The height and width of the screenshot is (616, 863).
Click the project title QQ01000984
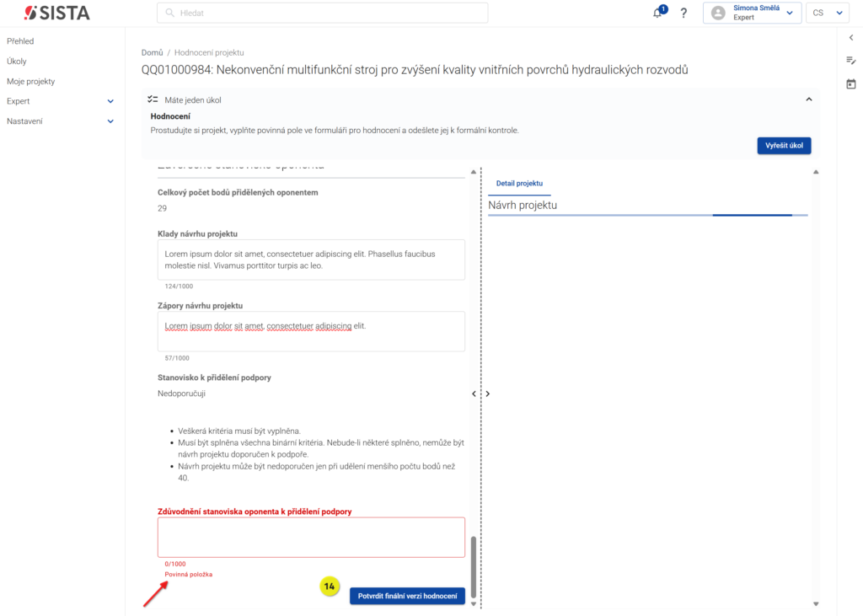click(415, 70)
